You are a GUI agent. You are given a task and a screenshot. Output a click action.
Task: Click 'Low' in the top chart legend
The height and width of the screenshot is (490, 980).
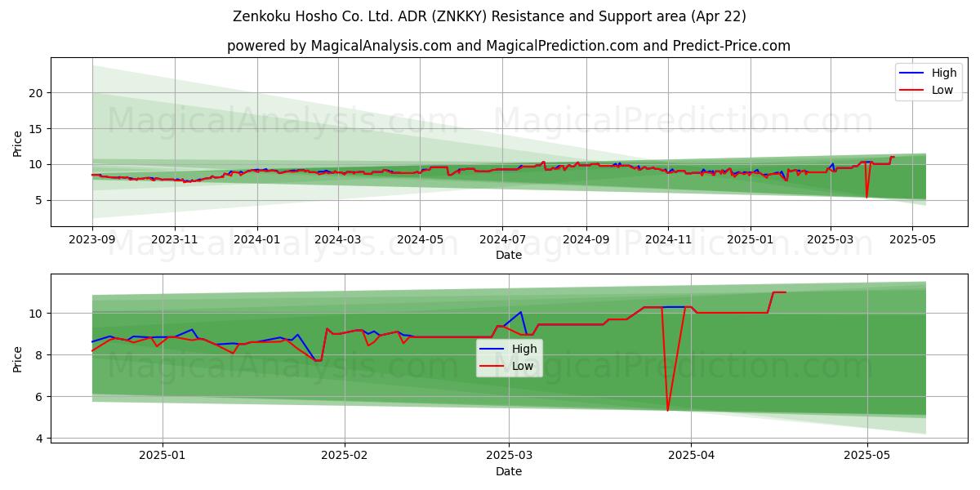942,90
